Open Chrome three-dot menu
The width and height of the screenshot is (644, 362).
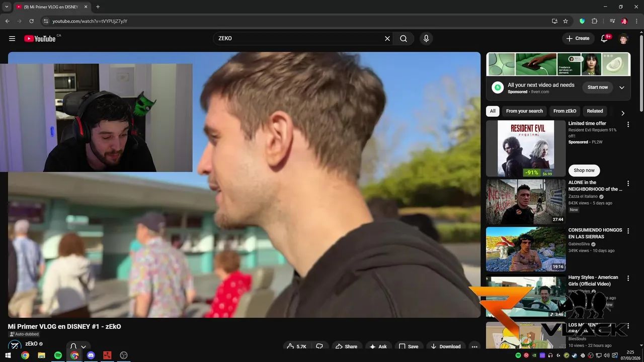(636, 21)
